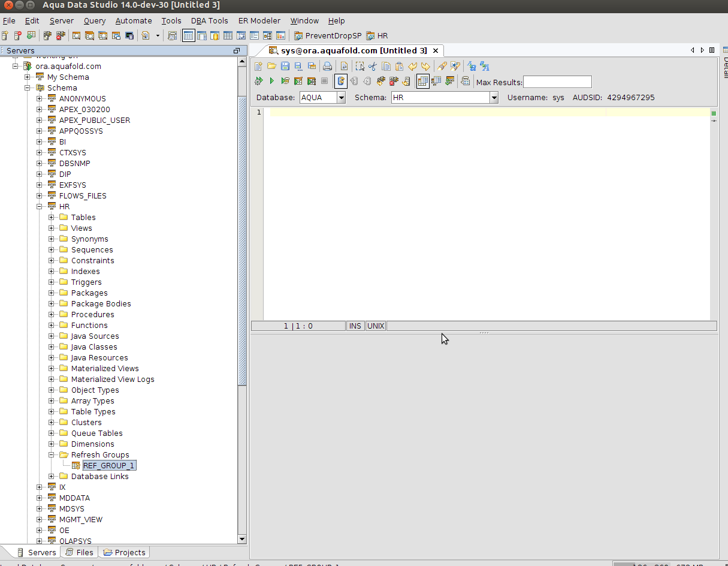Click the Redo arrow icon
Image resolution: width=728 pixels, height=566 pixels.
point(425,66)
